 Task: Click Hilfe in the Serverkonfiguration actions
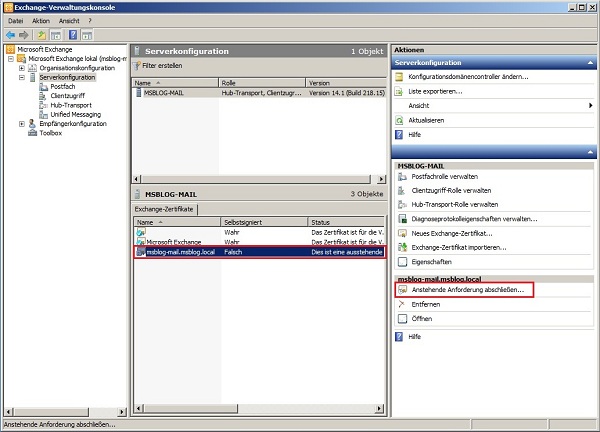point(414,135)
